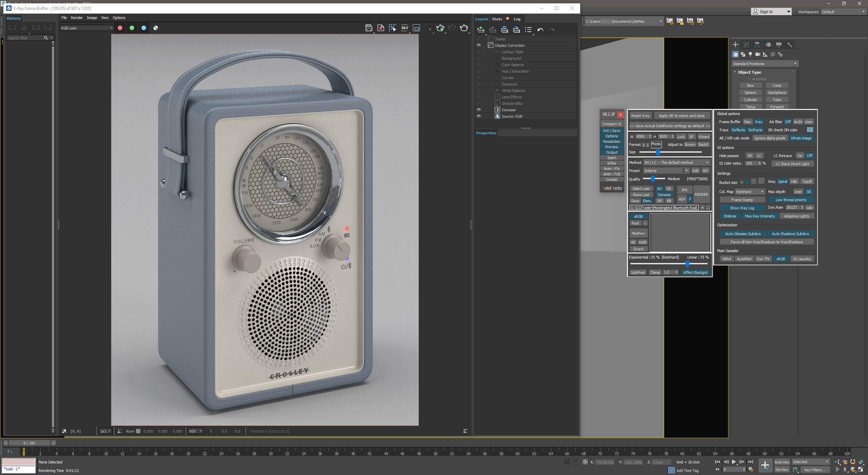Click Apply SR to scene and close

[682, 116]
